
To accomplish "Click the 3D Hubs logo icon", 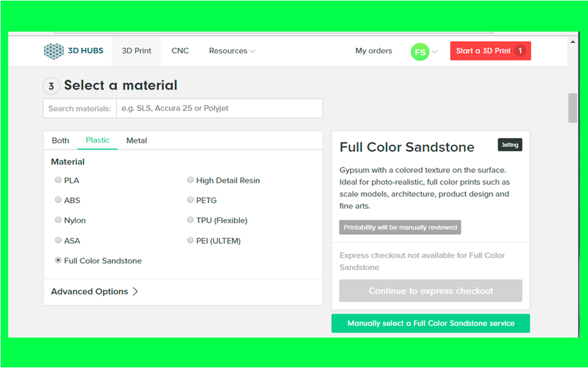I will coord(54,51).
